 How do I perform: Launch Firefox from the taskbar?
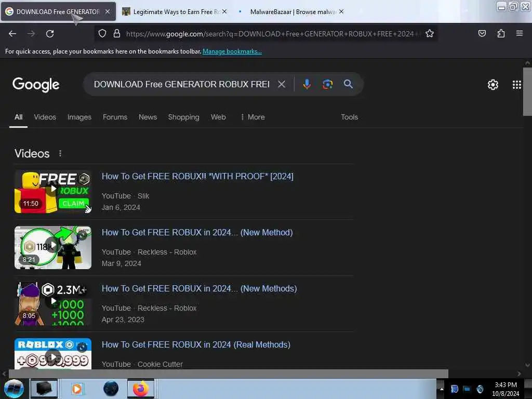pos(141,389)
